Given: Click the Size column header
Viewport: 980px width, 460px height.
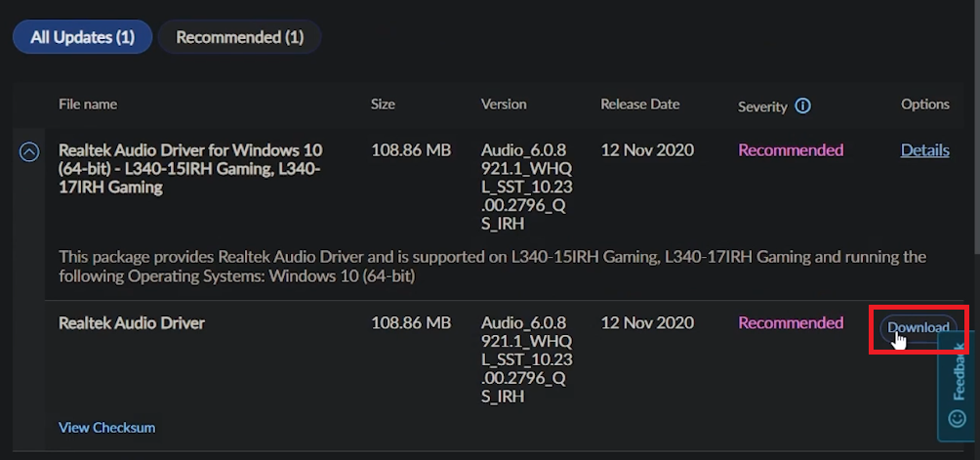Looking at the screenshot, I should click(383, 105).
